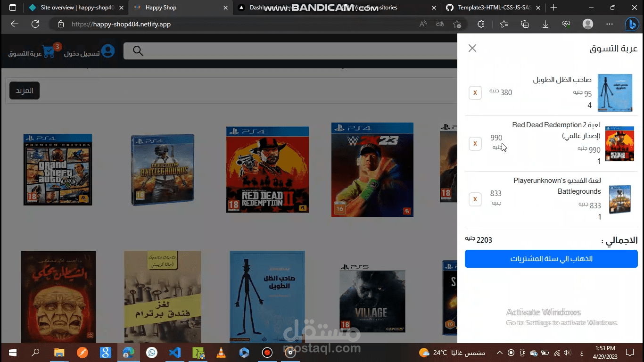Open the Microsoft Edge taskbar icon
The image size is (644, 362).
[x=128, y=353]
